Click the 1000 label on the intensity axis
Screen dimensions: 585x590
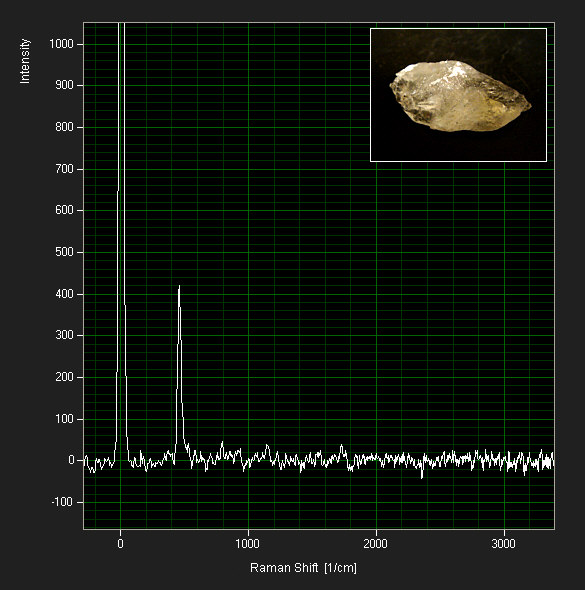click(x=61, y=44)
